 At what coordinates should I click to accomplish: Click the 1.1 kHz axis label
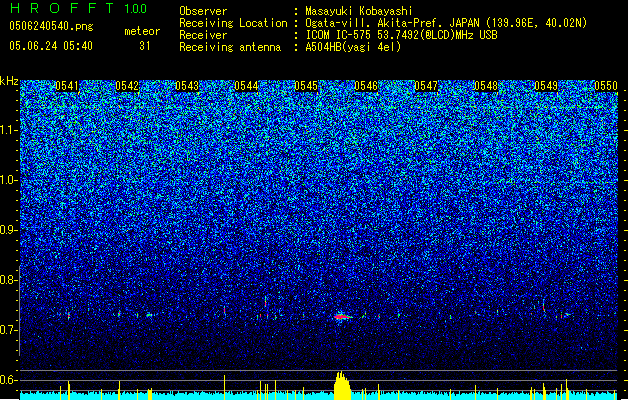(9, 130)
